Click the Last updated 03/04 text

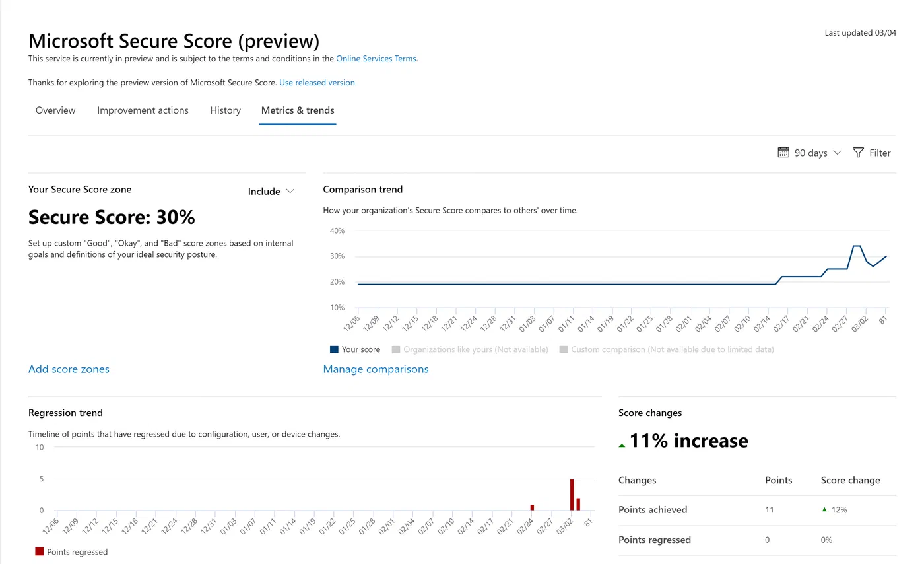tap(861, 33)
